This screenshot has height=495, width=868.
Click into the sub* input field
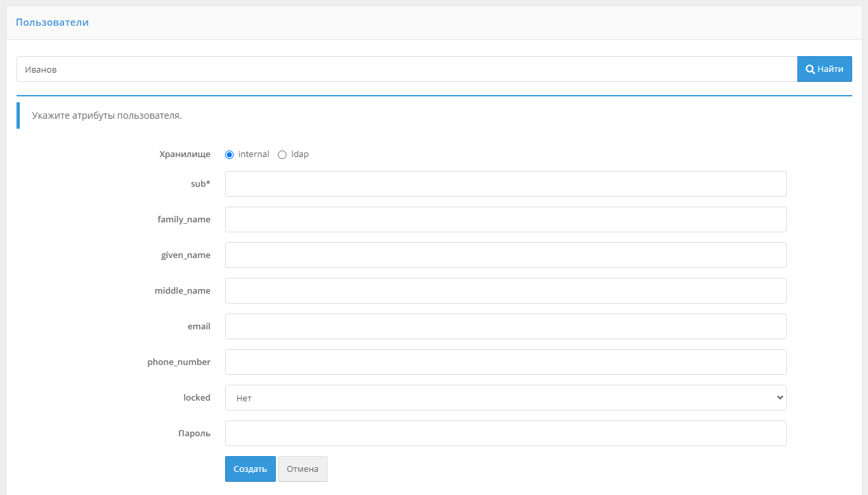point(505,184)
